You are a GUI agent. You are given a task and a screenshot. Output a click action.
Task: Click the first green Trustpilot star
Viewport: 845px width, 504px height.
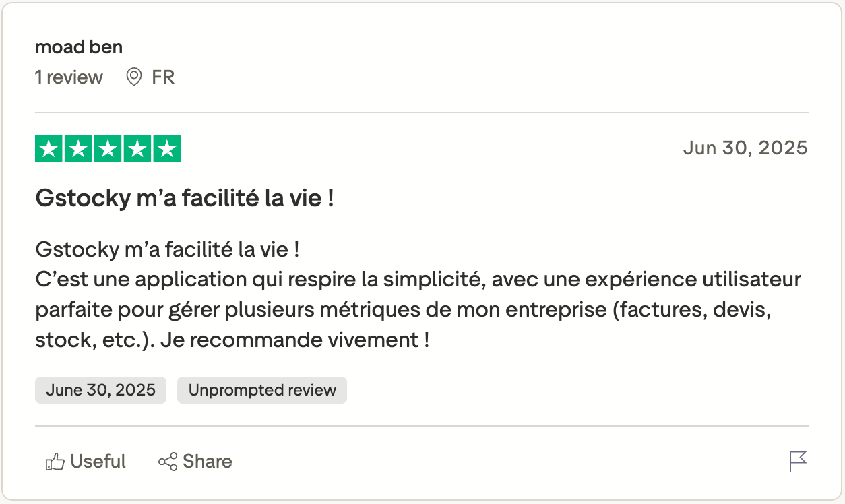click(x=49, y=148)
